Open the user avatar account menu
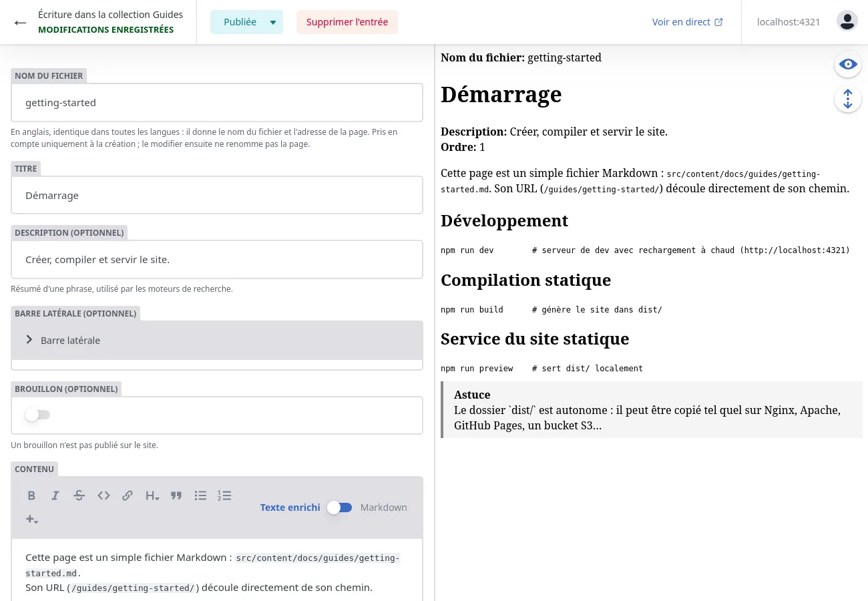Viewport: 868px width, 601px height. pos(847,21)
